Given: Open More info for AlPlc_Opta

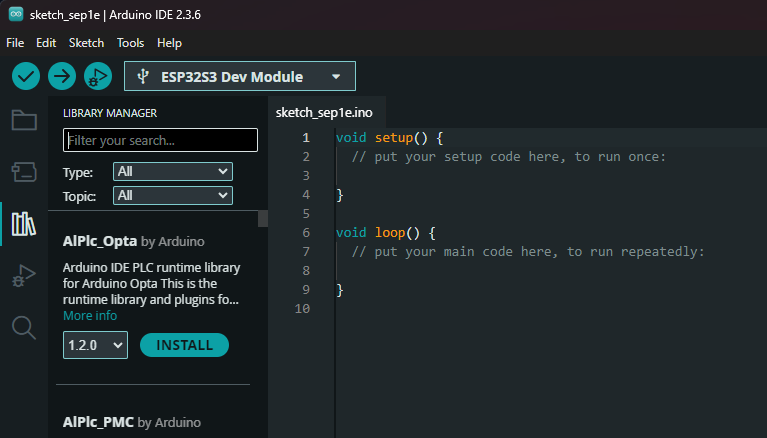Looking at the screenshot, I should (90, 316).
